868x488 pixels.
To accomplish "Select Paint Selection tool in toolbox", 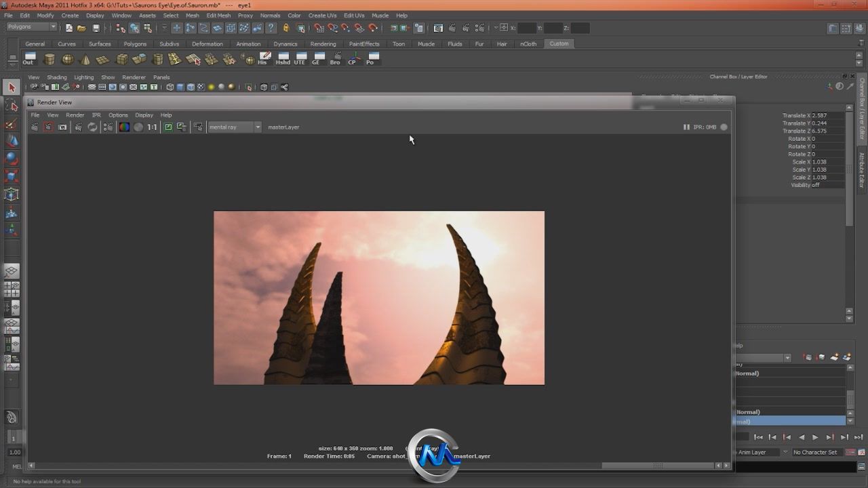I will (x=12, y=123).
